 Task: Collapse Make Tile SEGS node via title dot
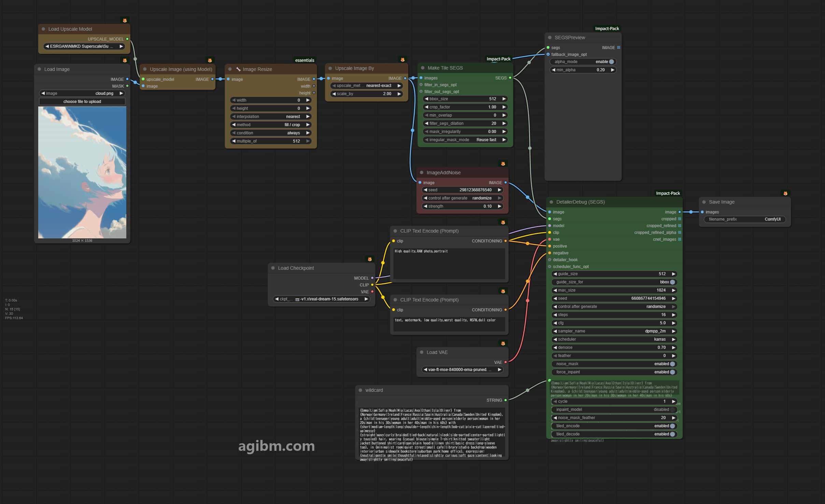(423, 68)
